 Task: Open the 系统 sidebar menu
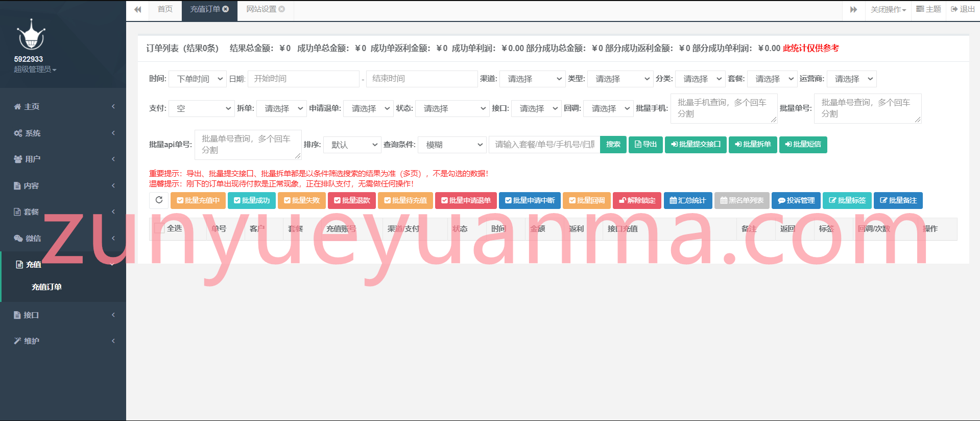point(63,133)
